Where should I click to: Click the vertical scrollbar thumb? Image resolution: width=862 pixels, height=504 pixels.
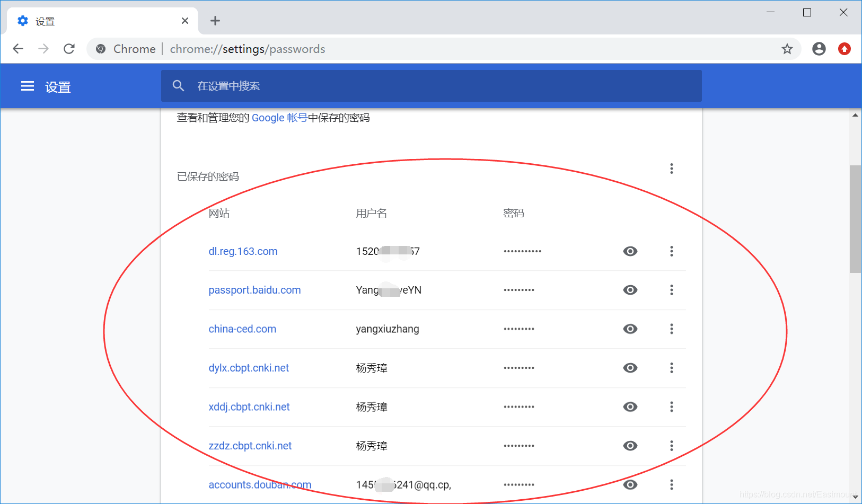855,219
